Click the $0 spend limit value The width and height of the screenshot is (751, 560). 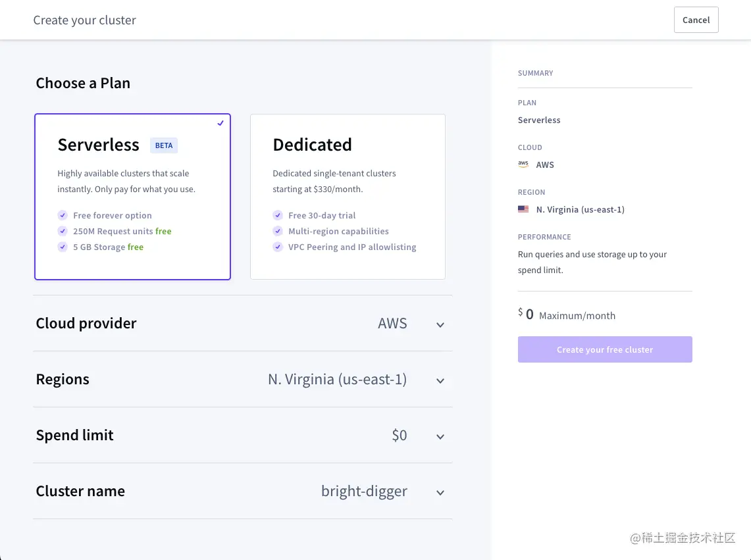click(400, 435)
